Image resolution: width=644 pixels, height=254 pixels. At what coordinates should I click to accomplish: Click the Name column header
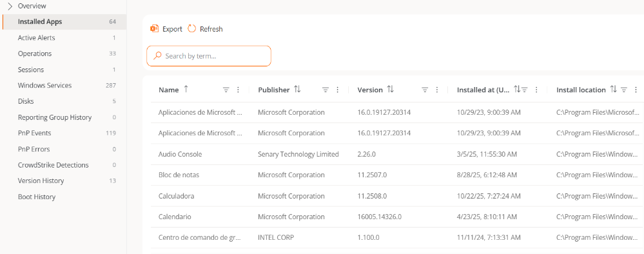(x=168, y=90)
